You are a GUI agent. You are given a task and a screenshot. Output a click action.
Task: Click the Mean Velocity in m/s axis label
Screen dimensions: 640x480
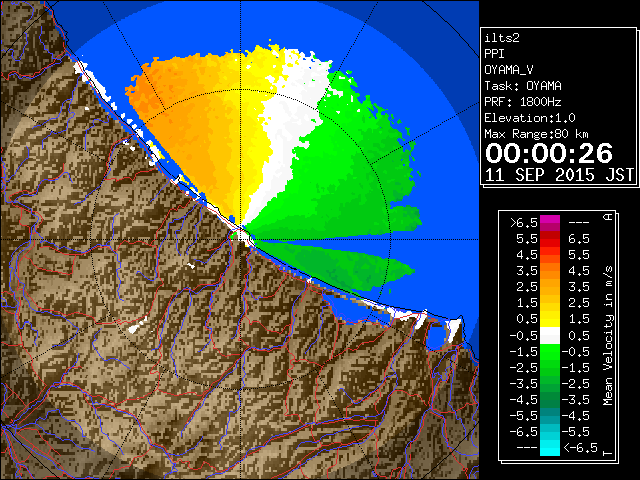pyautogui.click(x=608, y=336)
